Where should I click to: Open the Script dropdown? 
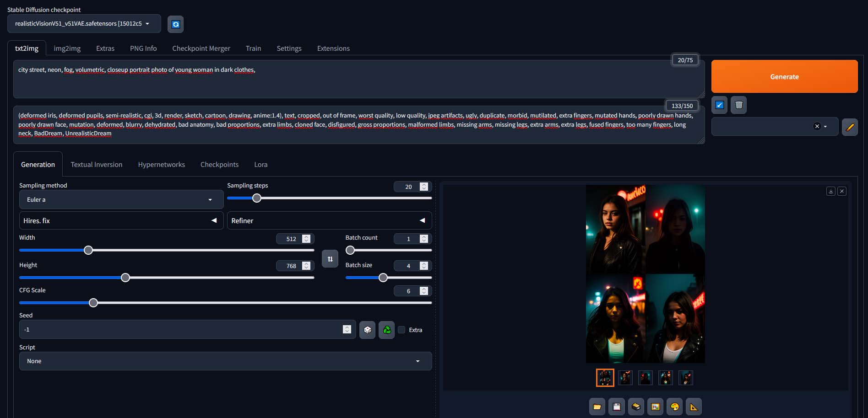[x=225, y=361]
